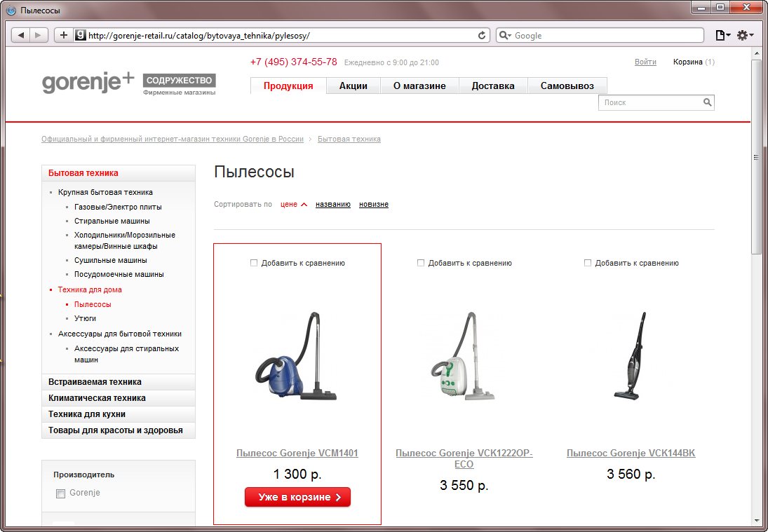The width and height of the screenshot is (768, 532).
Task: Open Аксессуары для стиральных машин category
Action: point(126,354)
